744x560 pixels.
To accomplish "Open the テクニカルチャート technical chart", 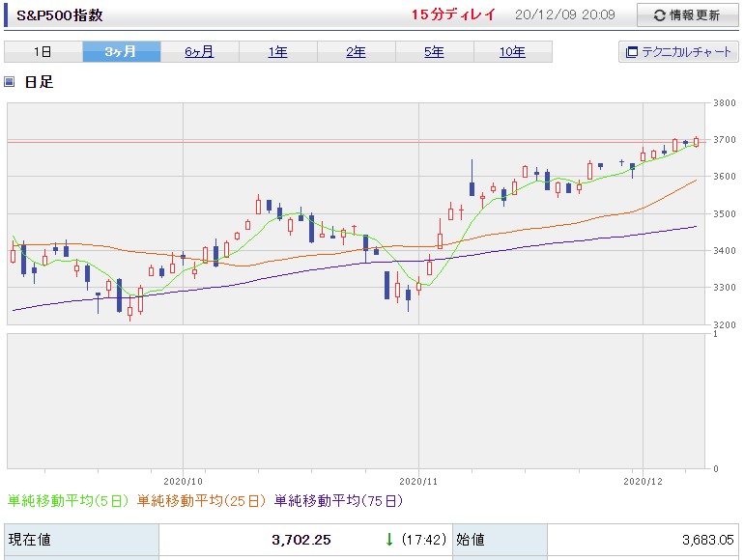I will click(x=678, y=52).
